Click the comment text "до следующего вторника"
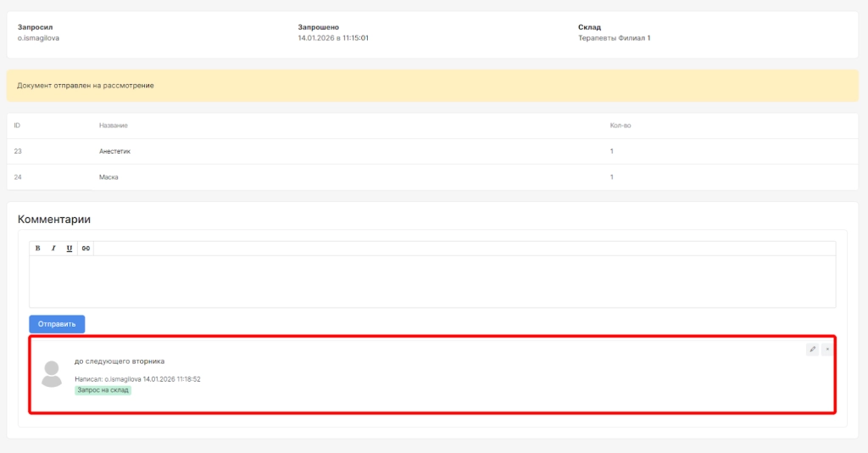Screen dimensions: 868x453 [x=120, y=361]
